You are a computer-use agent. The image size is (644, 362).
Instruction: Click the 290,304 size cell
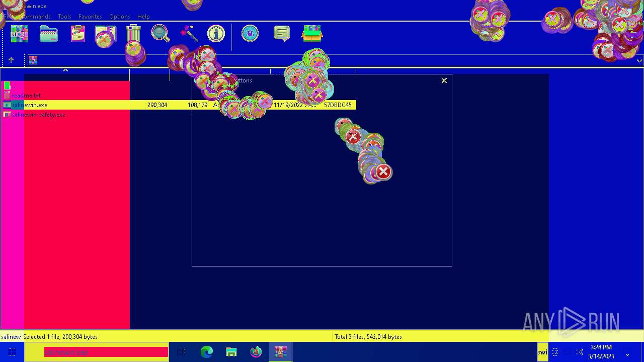coord(157,105)
